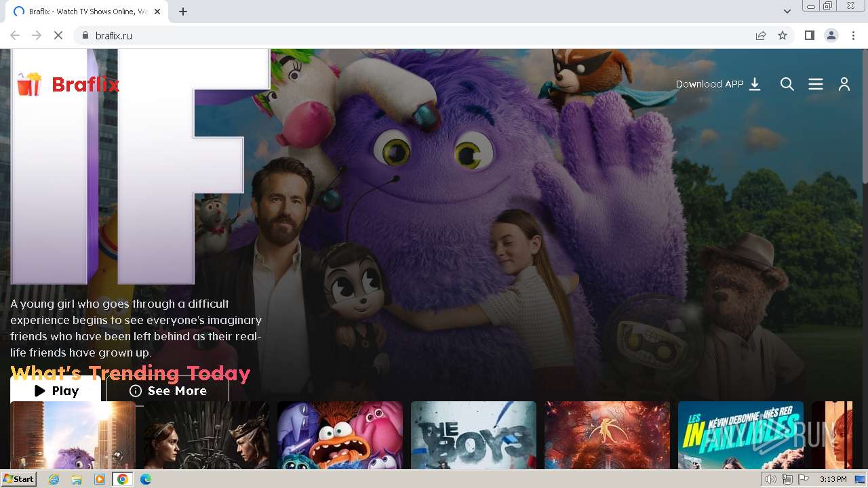Open The Boys thumbnail
868x488 pixels.
pyautogui.click(x=473, y=435)
